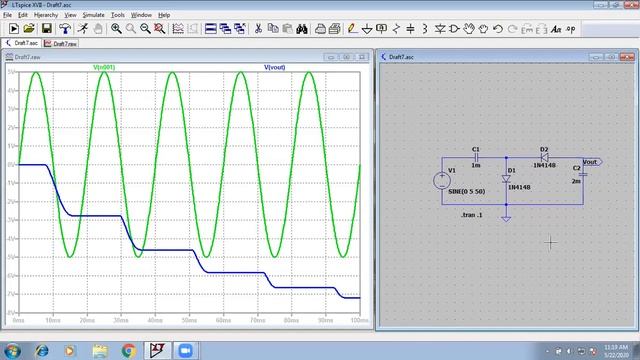Open the Window menu

tap(141, 15)
